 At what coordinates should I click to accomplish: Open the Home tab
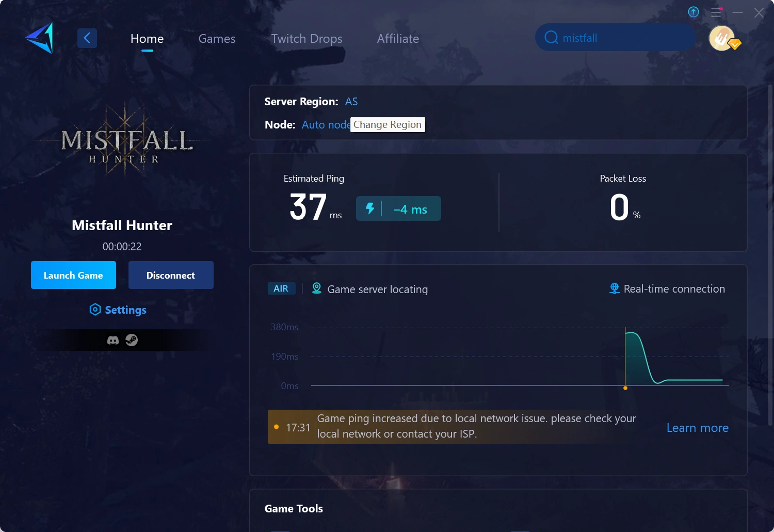pos(147,39)
